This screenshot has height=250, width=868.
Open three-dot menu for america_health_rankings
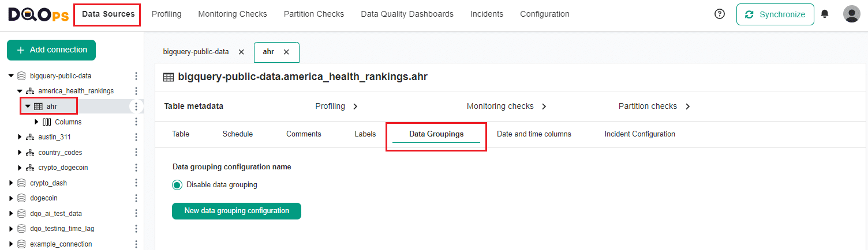pyautogui.click(x=136, y=91)
